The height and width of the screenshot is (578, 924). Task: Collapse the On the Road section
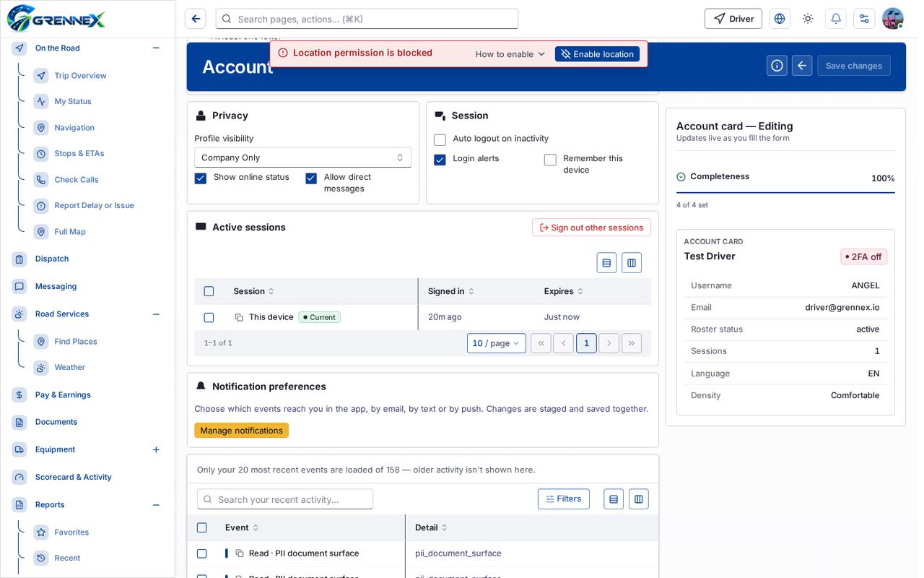pos(156,48)
